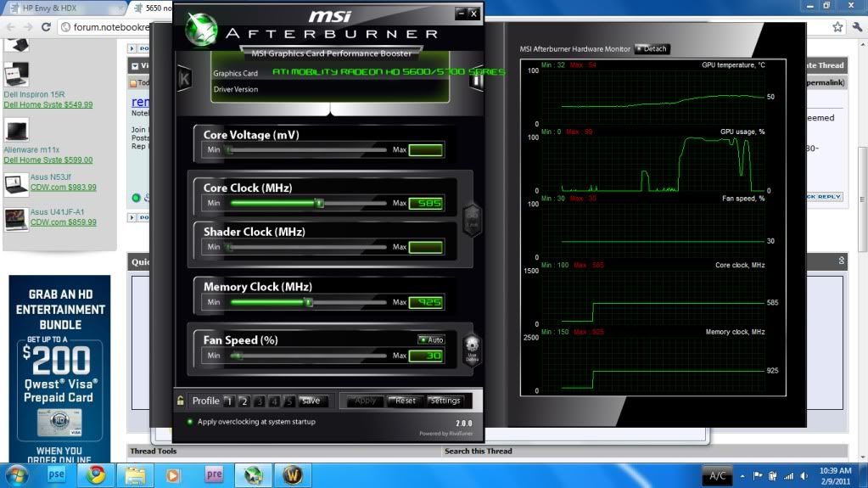Open Dell Home Syste $549.99 link

(x=48, y=104)
